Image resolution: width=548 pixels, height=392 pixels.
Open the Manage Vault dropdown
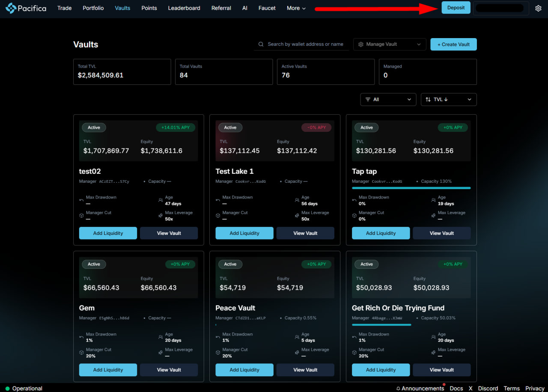click(x=390, y=44)
